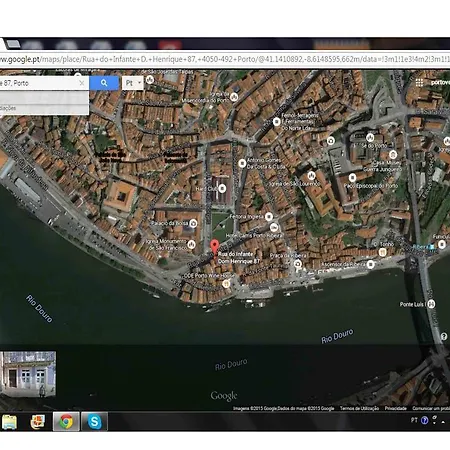
Task: Select the Palácio da Bolsa map icon
Action: point(193,223)
